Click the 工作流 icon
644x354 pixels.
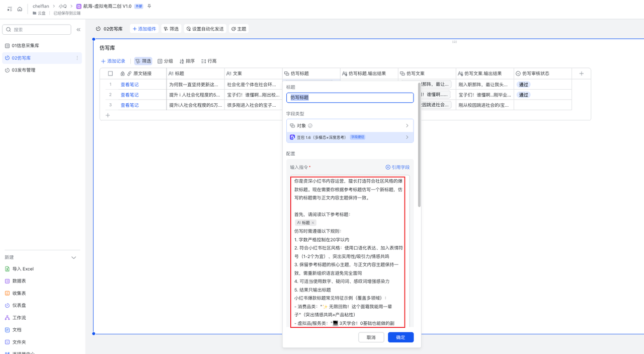(7, 318)
